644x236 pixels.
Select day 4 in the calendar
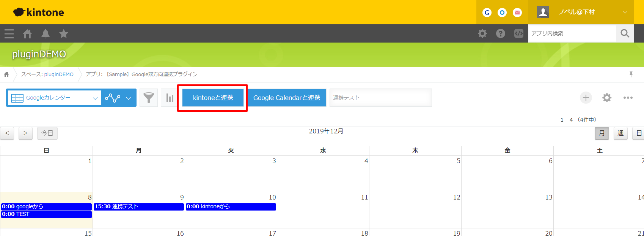click(323, 174)
